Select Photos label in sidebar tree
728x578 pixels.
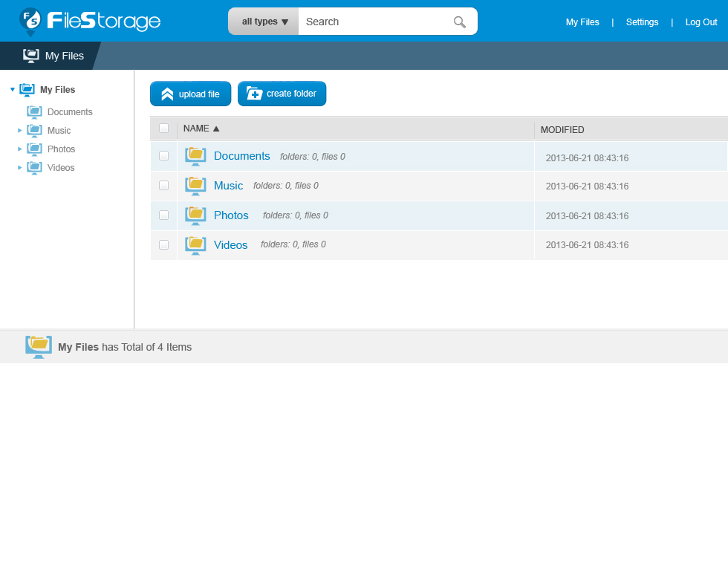[x=61, y=149]
